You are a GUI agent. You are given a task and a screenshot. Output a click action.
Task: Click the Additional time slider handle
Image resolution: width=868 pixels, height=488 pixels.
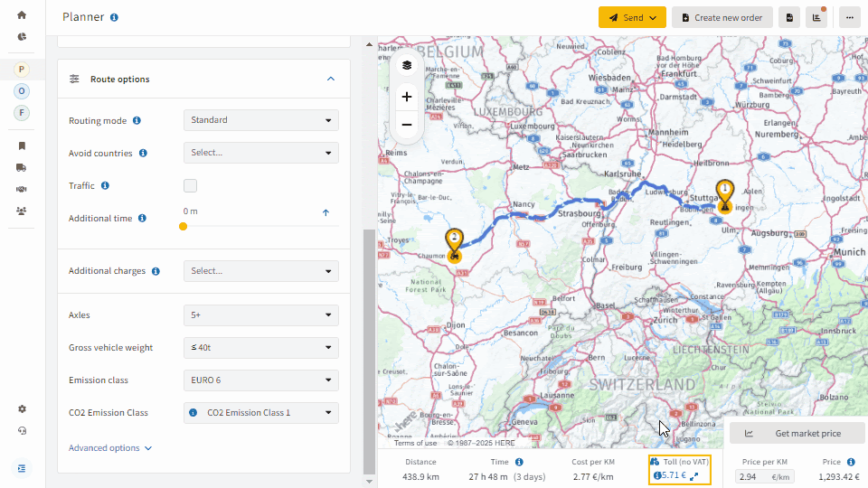pos(184,226)
